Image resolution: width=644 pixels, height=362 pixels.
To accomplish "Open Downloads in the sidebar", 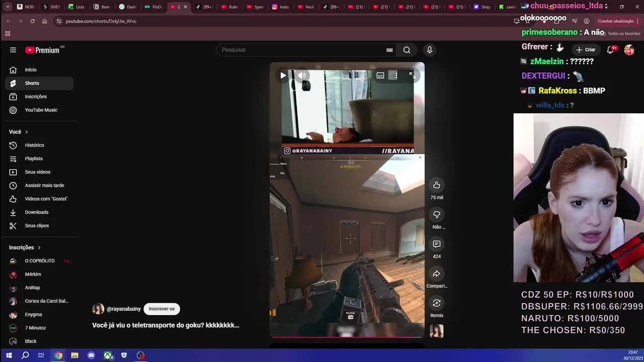I will [x=39, y=212].
